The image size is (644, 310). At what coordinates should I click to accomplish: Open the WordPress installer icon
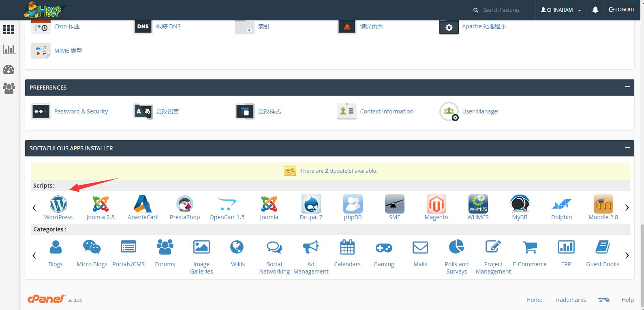tap(58, 204)
